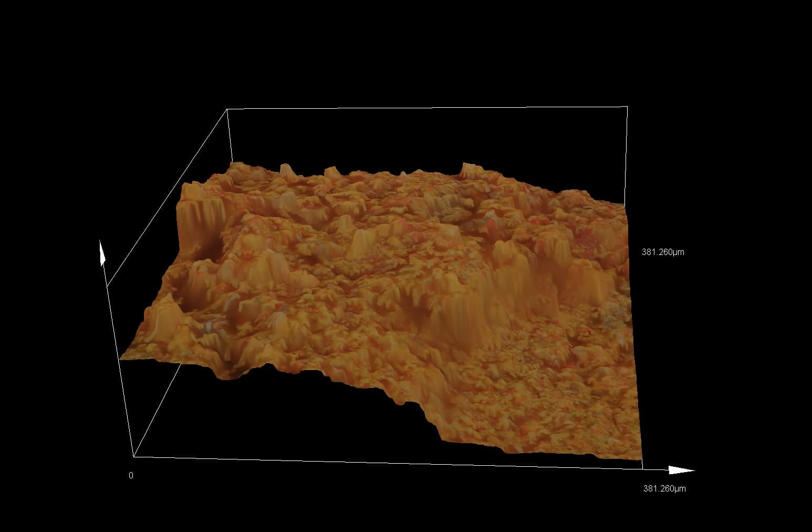812x532 pixels.
Task: Click the front-left tip of the 3D surface
Action: [122, 359]
